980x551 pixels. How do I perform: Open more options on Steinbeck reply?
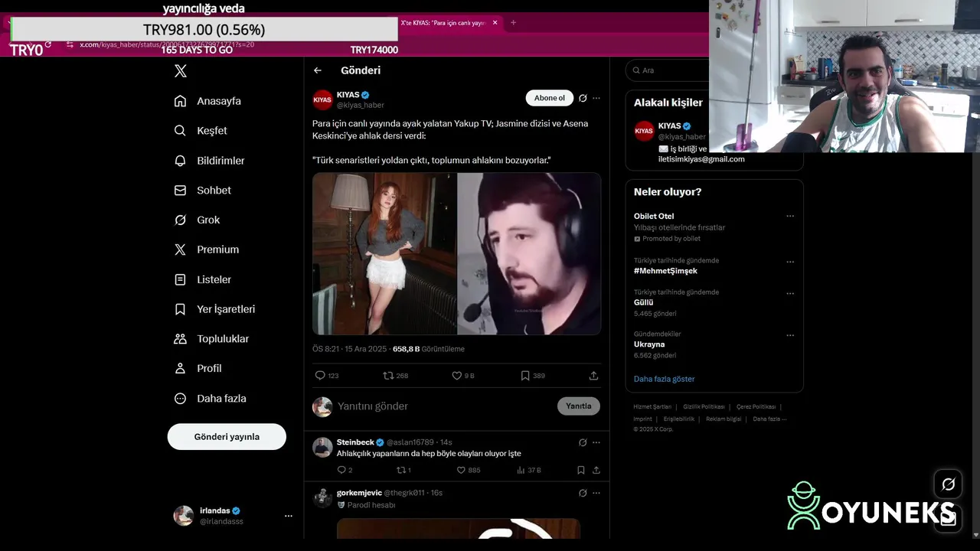pos(596,442)
